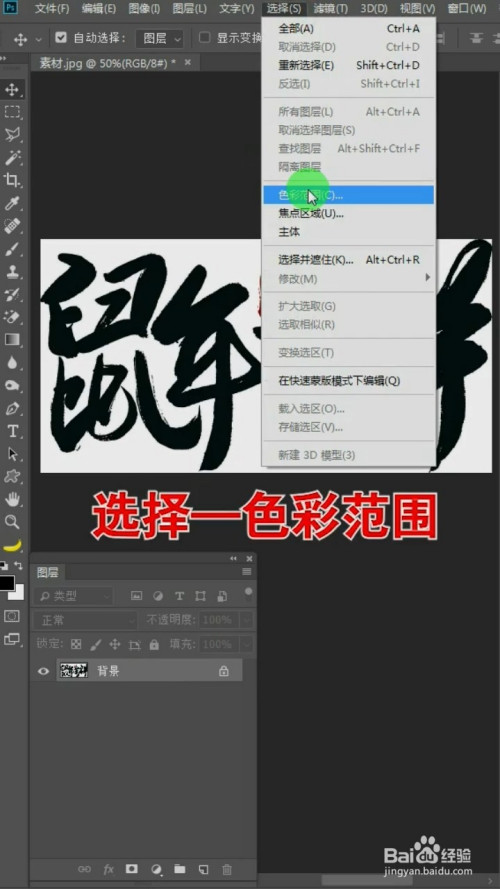Select the Zoom magnifier tool
This screenshot has width=500, height=889.
(12, 522)
